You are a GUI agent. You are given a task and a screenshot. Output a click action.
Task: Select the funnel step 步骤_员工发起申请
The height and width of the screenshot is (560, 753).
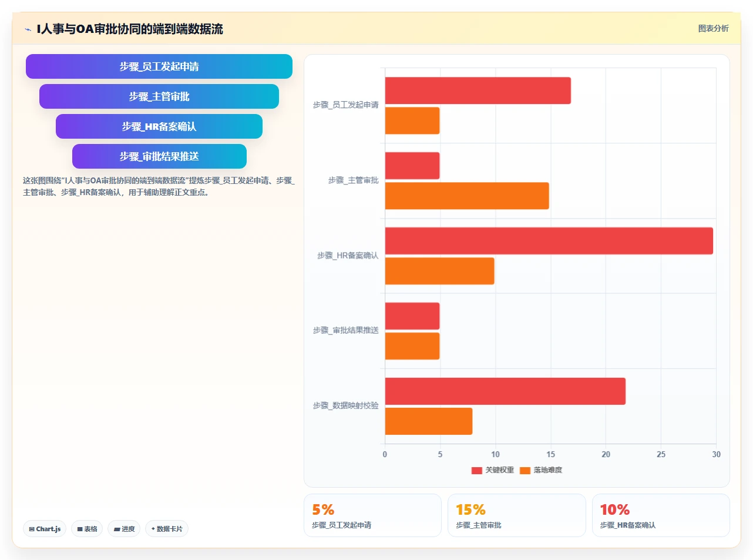pos(159,66)
